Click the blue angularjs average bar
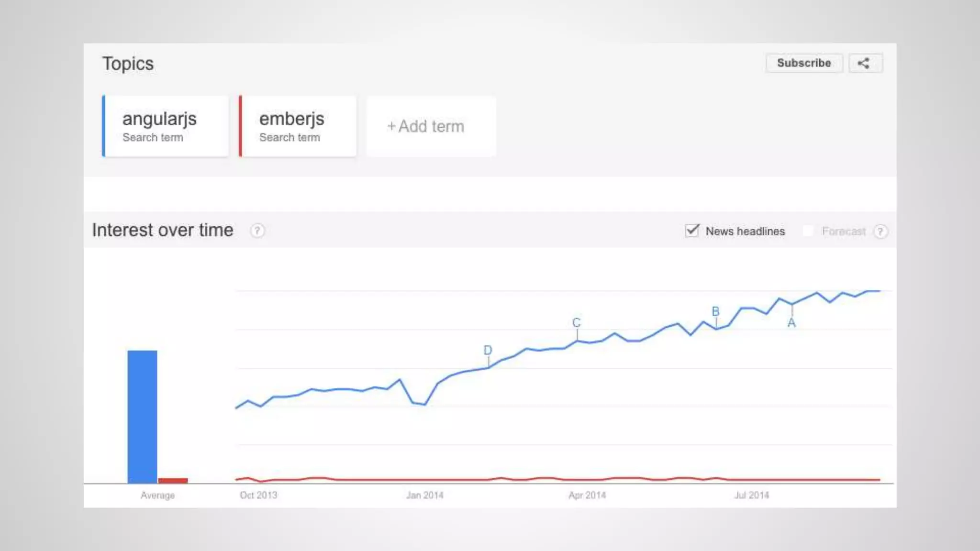The height and width of the screenshot is (551, 980). 142,417
